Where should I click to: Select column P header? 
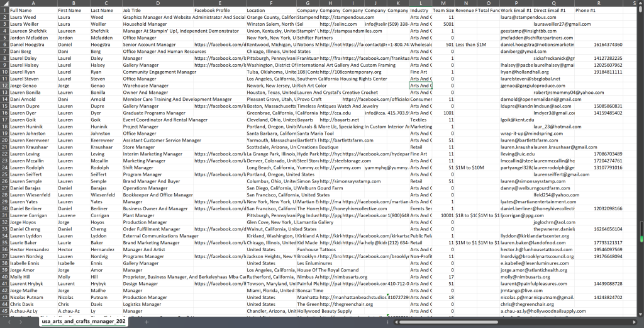[516, 3]
